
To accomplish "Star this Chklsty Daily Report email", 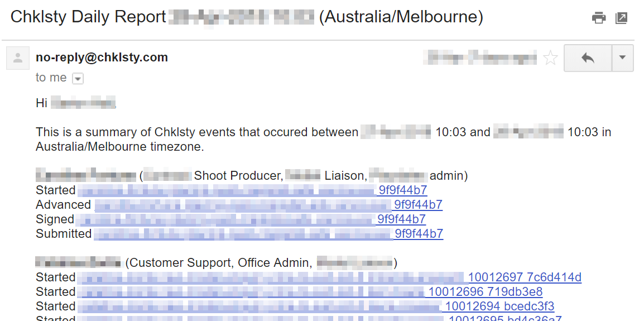I will [x=550, y=58].
